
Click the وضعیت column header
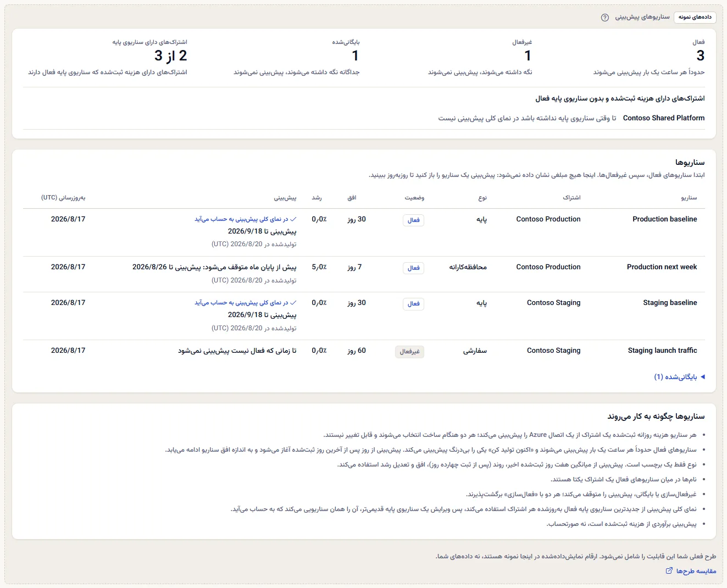pos(414,198)
